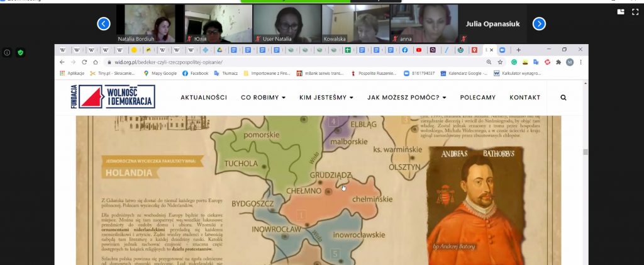
Task: Open the Tiny.pl bookmark
Action: click(113, 73)
